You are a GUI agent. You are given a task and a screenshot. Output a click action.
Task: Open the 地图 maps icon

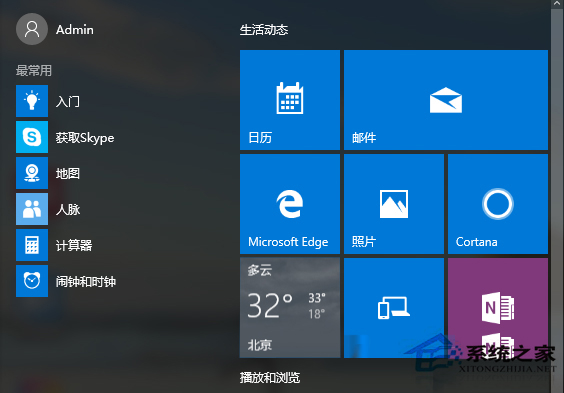(32, 173)
